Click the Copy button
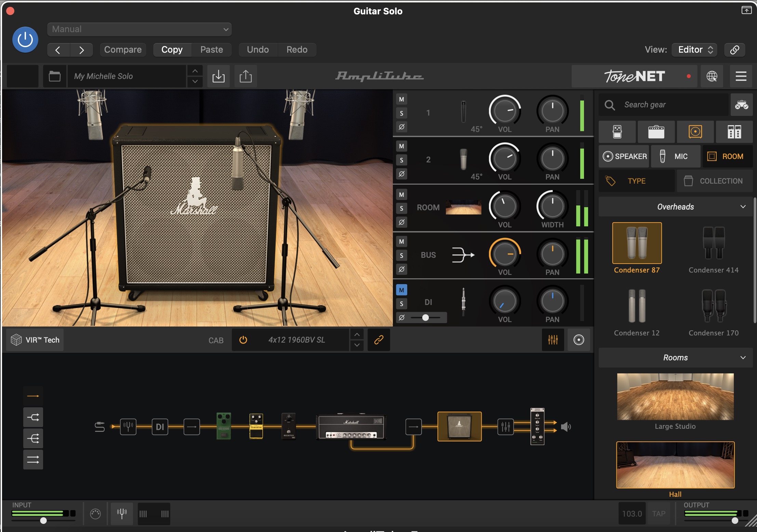Image resolution: width=757 pixels, height=532 pixels. pyautogui.click(x=172, y=50)
